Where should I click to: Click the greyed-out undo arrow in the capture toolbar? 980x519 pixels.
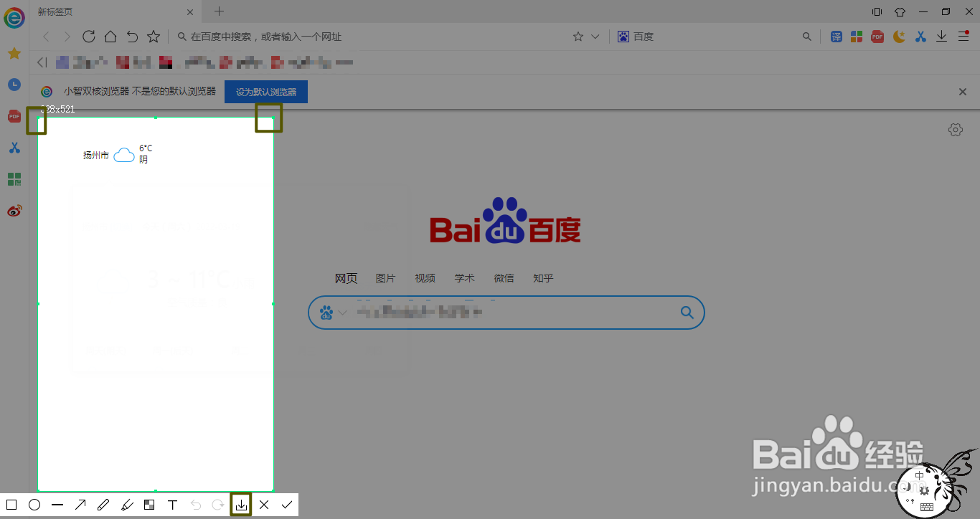coord(196,505)
